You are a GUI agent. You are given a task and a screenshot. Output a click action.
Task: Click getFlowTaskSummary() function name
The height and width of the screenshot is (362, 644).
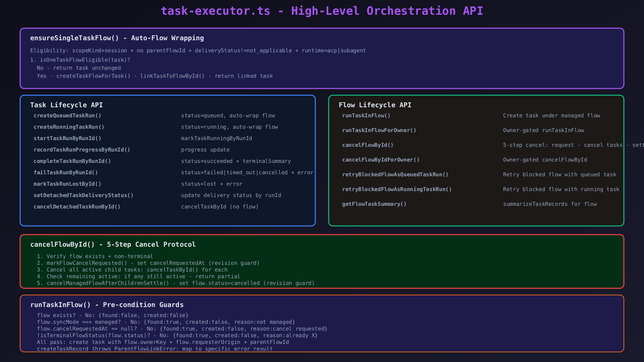tap(374, 204)
